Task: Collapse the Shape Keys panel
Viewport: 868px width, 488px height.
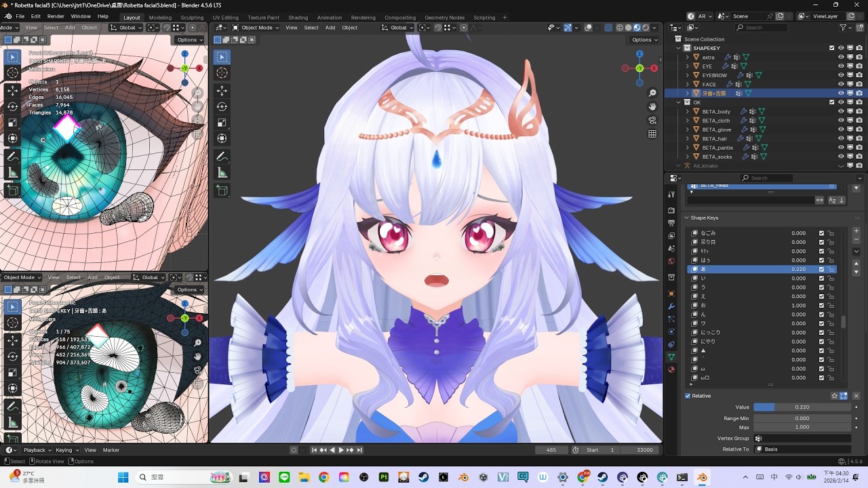Action: (686, 218)
